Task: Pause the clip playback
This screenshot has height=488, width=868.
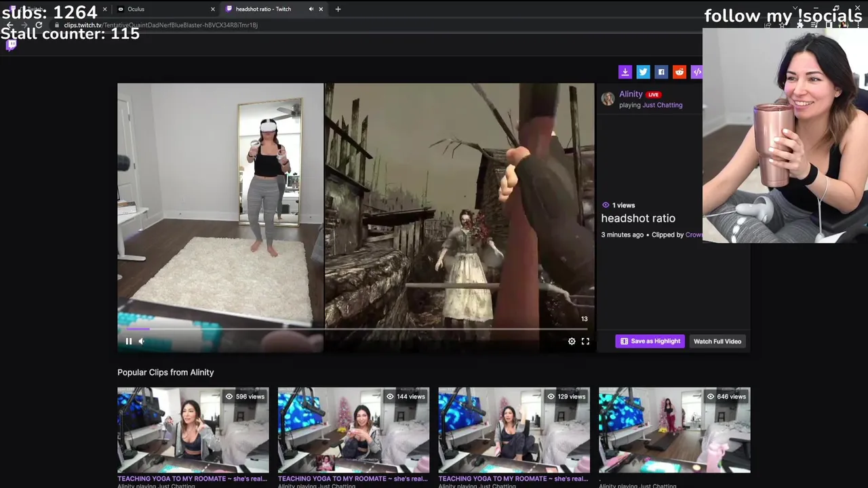Action: pyautogui.click(x=129, y=342)
